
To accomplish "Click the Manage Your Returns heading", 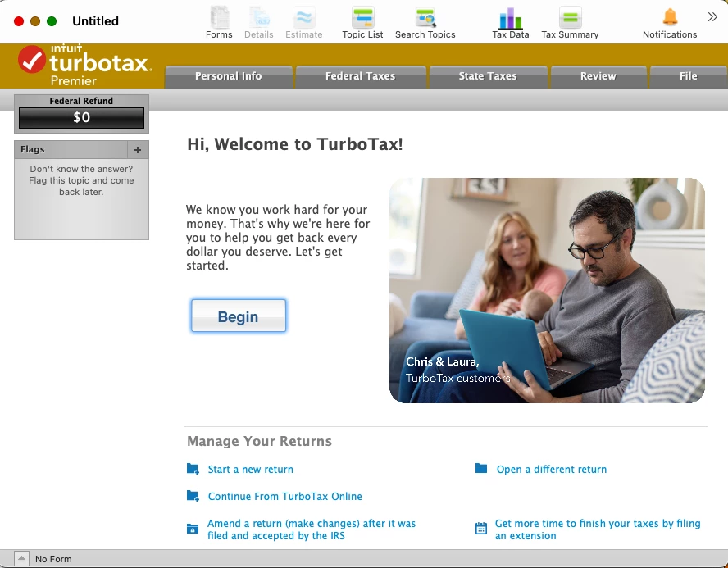I will pos(260,441).
